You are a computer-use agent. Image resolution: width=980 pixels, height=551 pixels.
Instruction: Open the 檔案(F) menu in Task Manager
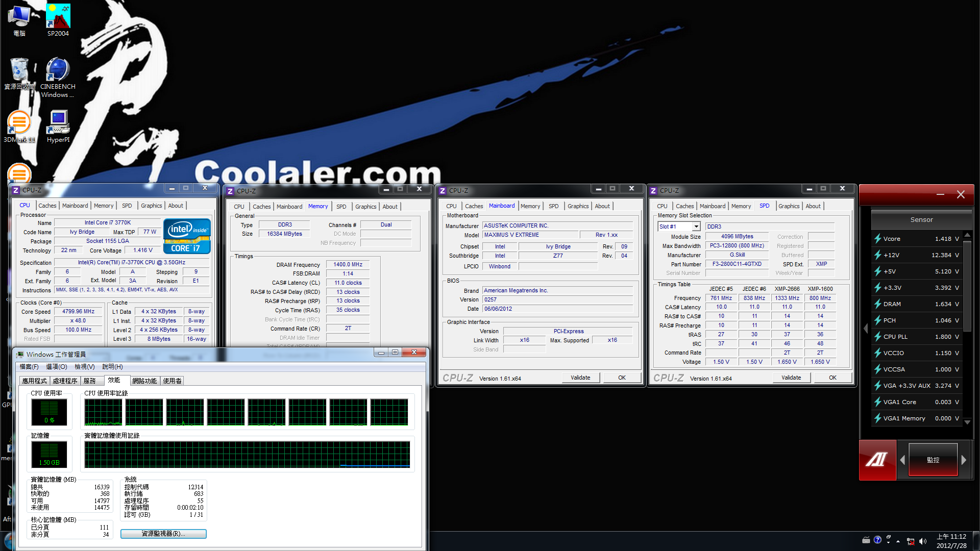(x=29, y=367)
